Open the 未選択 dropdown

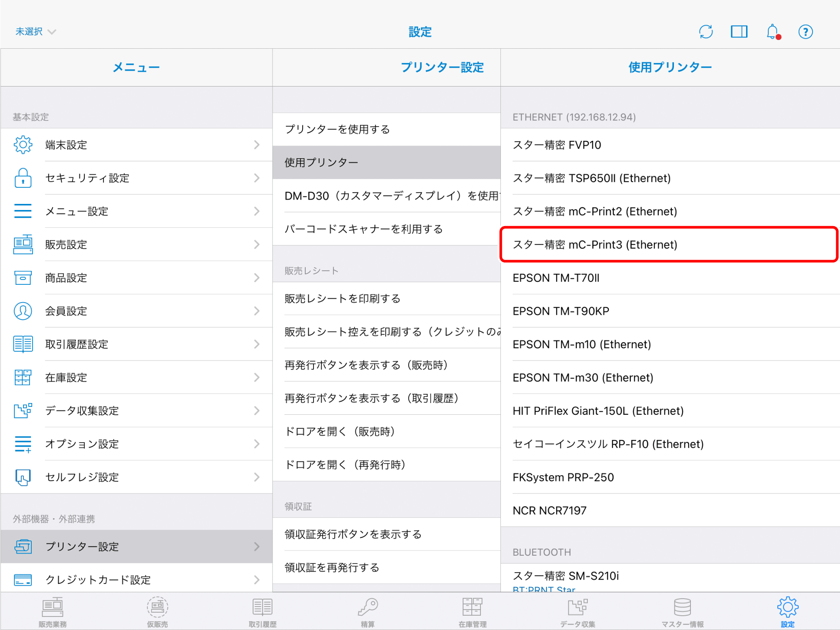tap(36, 32)
